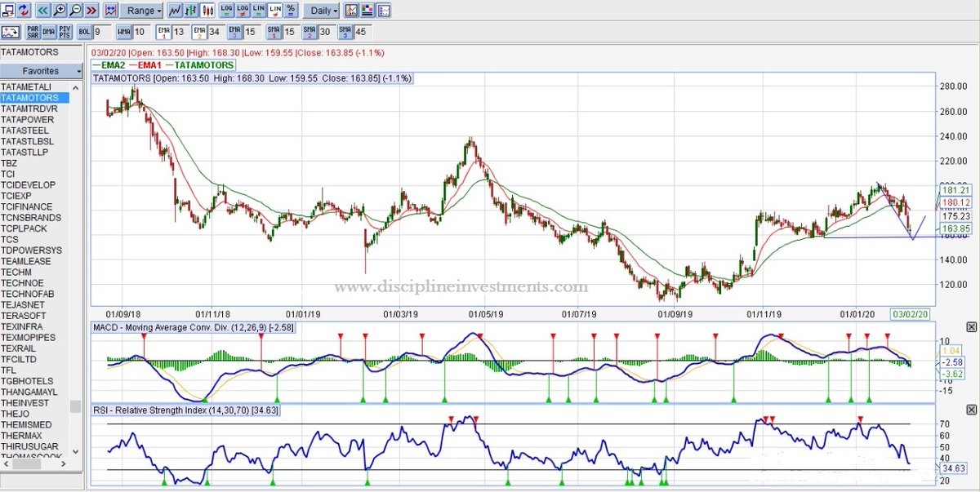Screen dimensions: 980x492
Task: Toggle the LIN not-equal scale button
Action: coord(275,11)
